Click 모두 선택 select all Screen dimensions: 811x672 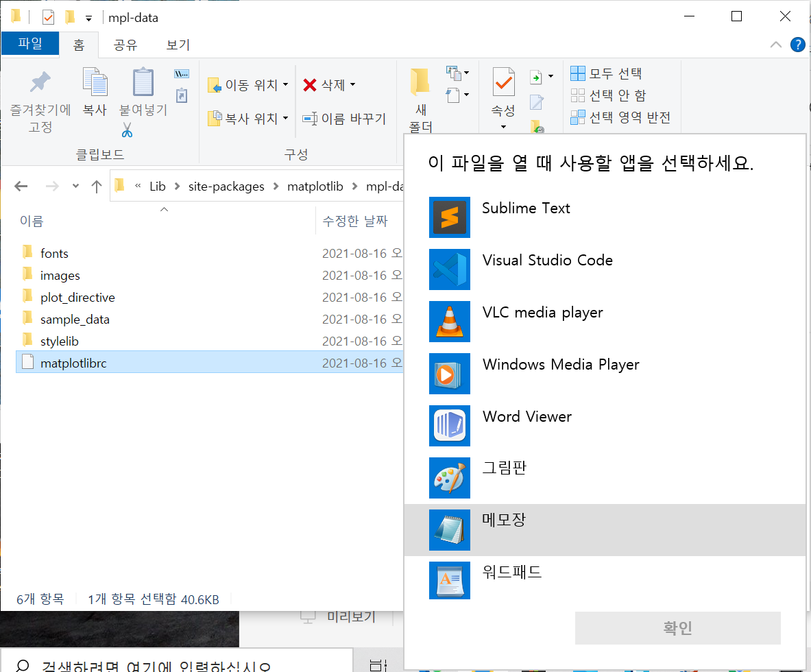tap(606, 73)
